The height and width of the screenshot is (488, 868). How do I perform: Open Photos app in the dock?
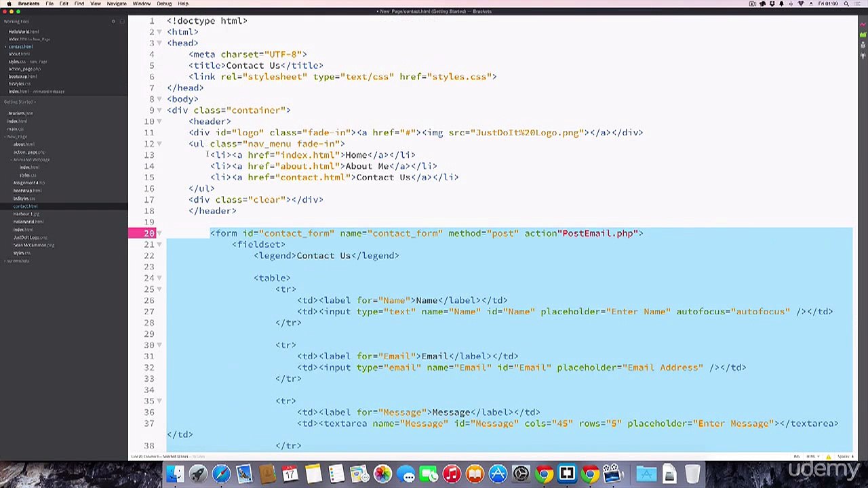[382, 474]
